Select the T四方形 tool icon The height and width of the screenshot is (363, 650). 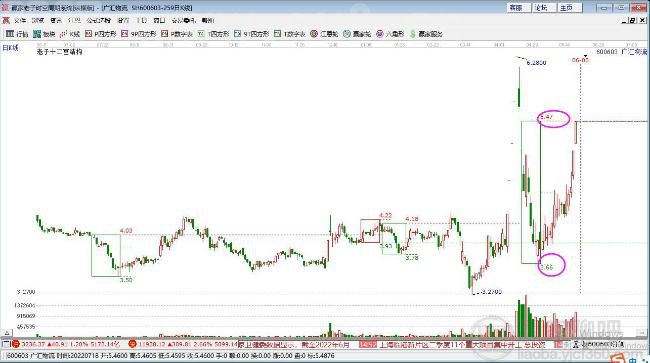coord(213,34)
